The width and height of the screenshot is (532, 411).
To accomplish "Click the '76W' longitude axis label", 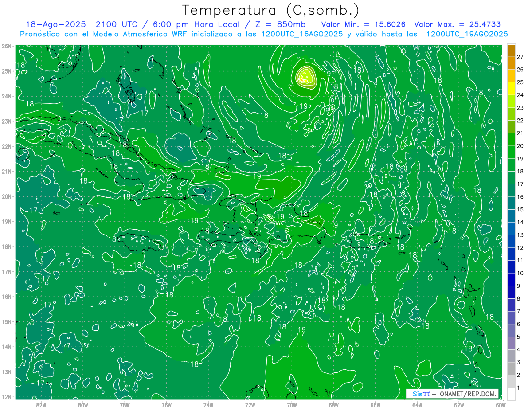I will pos(166,405).
